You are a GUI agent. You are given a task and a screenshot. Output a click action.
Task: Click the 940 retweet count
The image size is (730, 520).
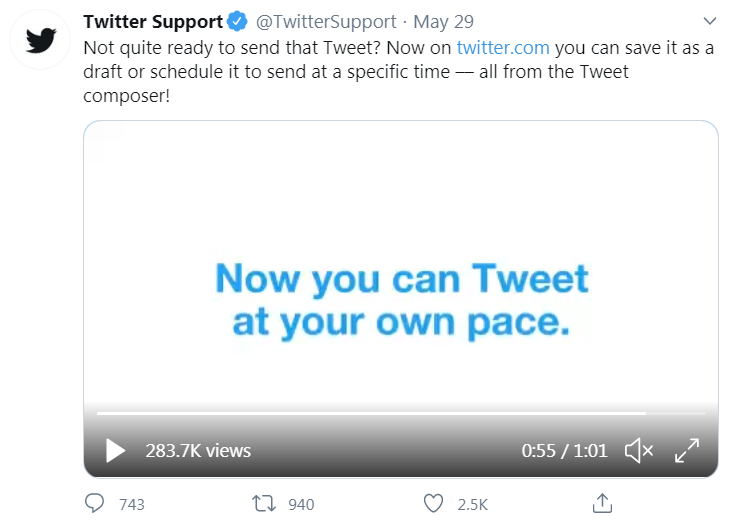301,504
